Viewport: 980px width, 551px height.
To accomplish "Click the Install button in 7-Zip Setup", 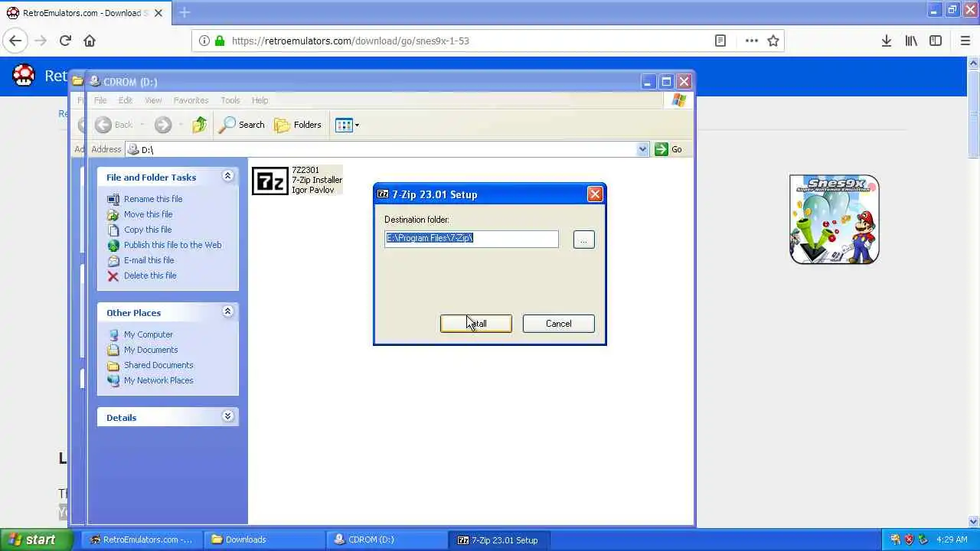I will [x=475, y=324].
